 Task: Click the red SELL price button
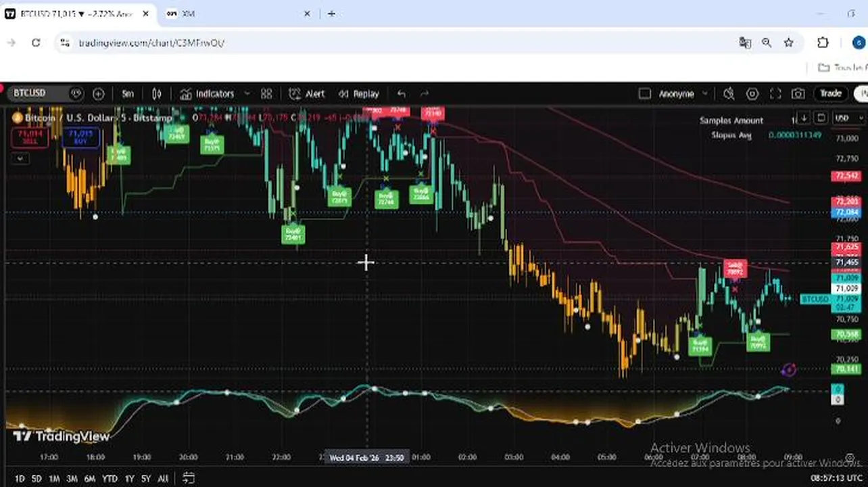tap(29, 137)
